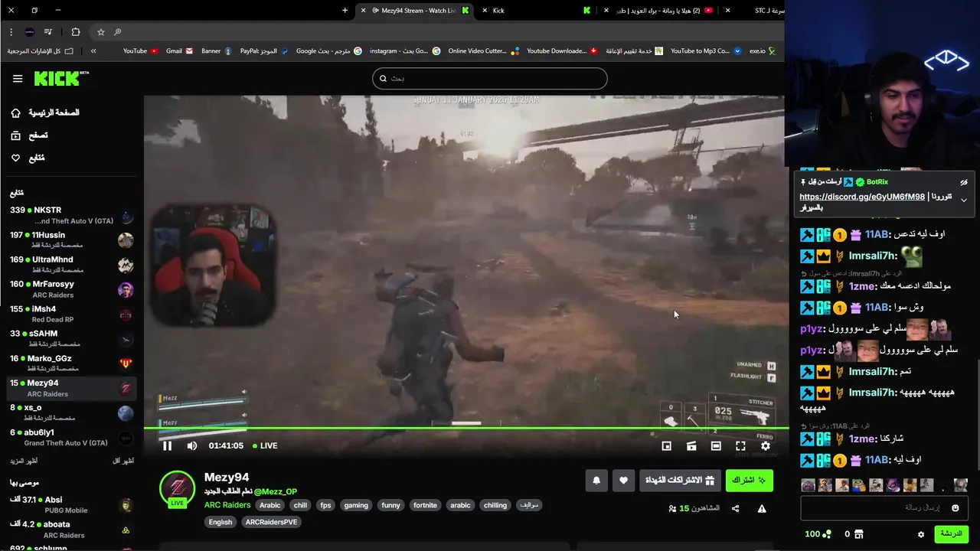Select the chilling tag

click(x=495, y=505)
